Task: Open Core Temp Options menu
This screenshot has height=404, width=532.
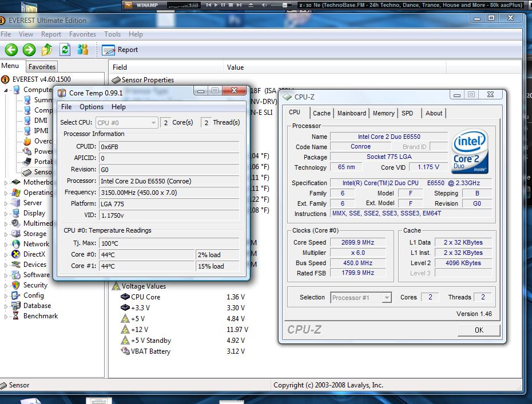Action: click(92, 107)
